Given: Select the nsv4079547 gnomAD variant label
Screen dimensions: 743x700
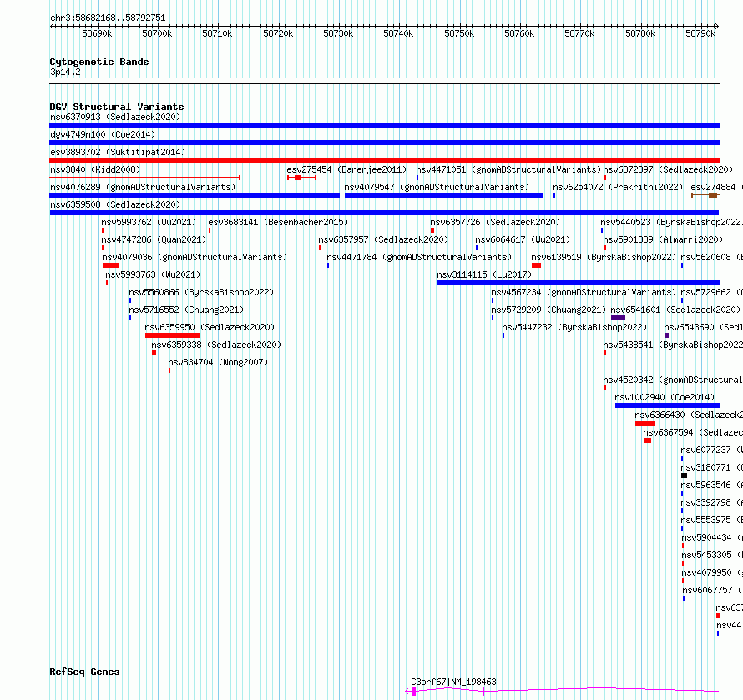Looking at the screenshot, I should point(437,187).
